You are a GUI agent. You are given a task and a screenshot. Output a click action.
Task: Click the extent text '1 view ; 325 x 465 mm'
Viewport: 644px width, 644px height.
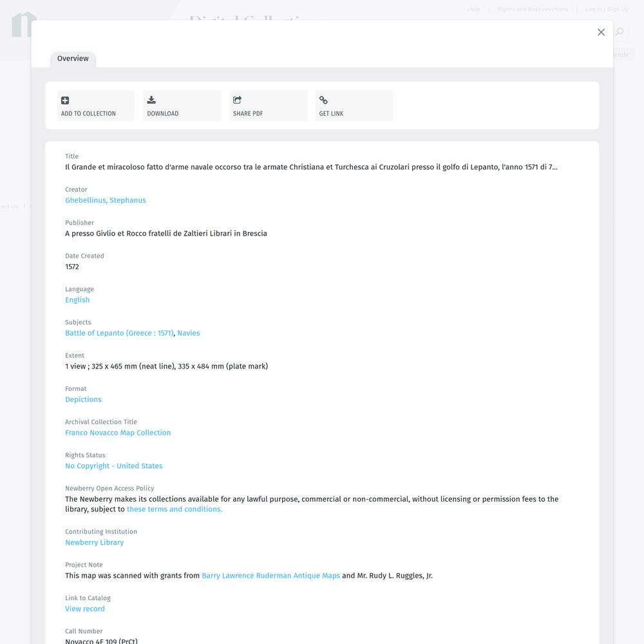click(166, 366)
